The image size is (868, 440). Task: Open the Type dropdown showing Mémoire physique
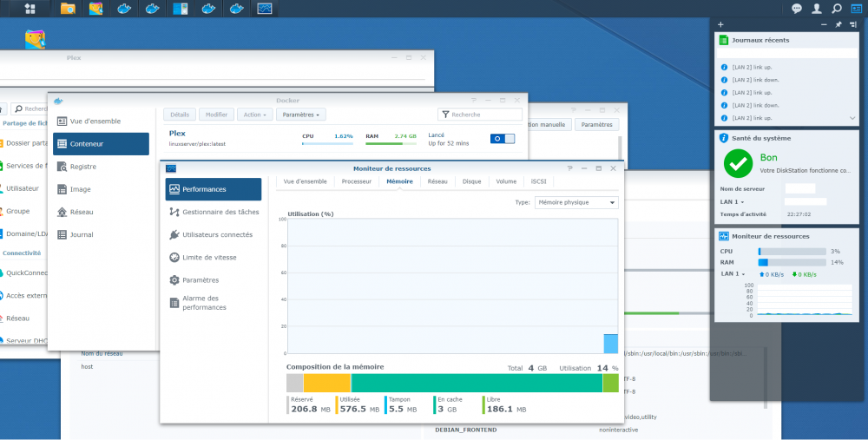coord(576,202)
